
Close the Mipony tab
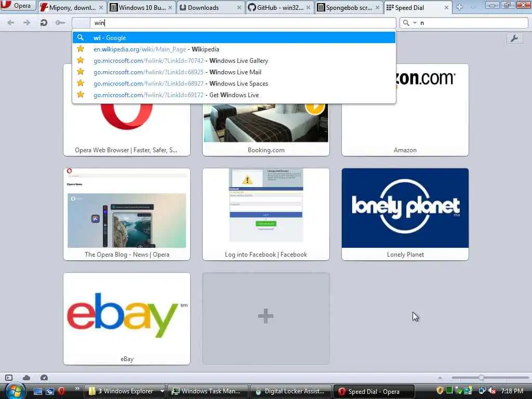tap(101, 7)
